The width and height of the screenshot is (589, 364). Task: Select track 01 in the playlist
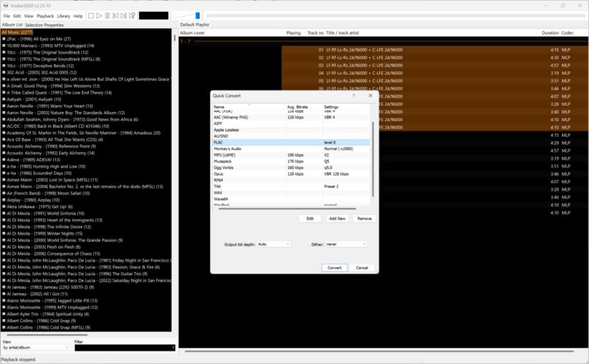(434, 50)
